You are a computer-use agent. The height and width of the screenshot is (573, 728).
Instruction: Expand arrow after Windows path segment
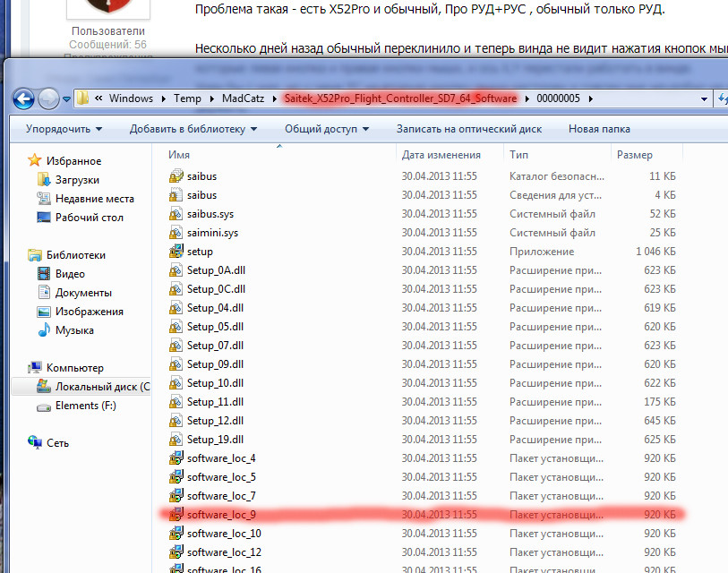(x=164, y=98)
